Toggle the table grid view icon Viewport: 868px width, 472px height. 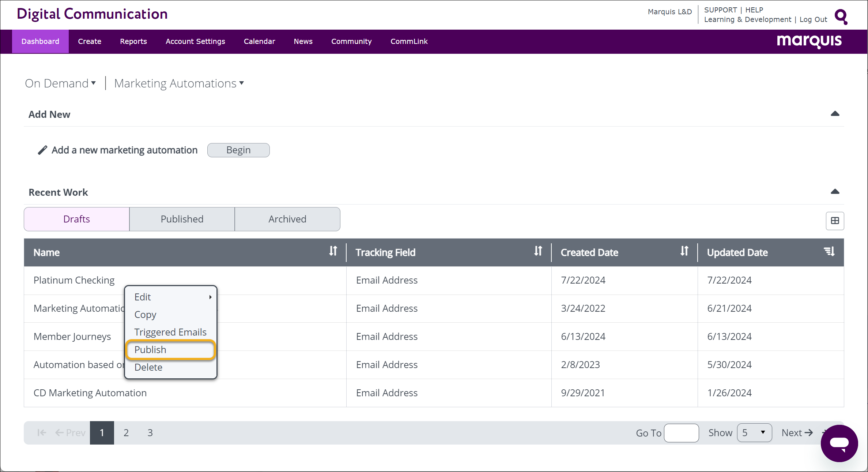[835, 221]
